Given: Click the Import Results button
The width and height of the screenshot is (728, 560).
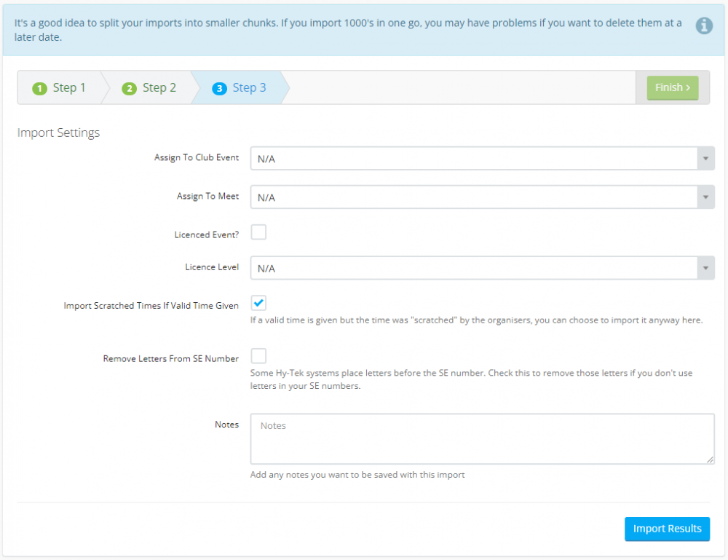Looking at the screenshot, I should 667,529.
